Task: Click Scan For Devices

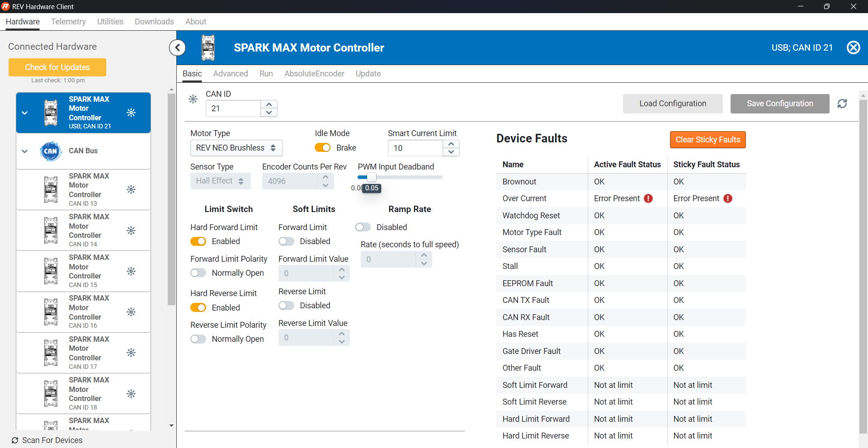Action: point(47,440)
